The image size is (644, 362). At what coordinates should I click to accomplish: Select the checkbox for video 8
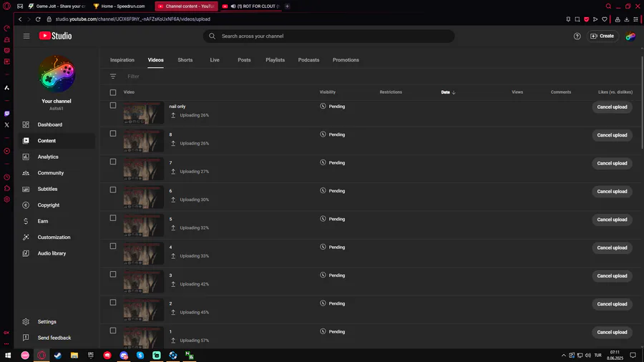pyautogui.click(x=113, y=133)
